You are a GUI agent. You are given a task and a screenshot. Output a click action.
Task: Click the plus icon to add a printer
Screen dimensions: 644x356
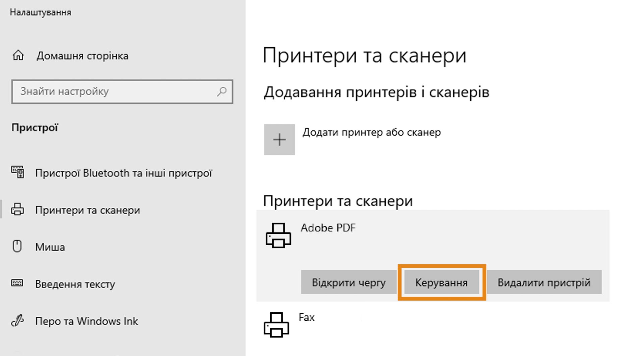279,139
